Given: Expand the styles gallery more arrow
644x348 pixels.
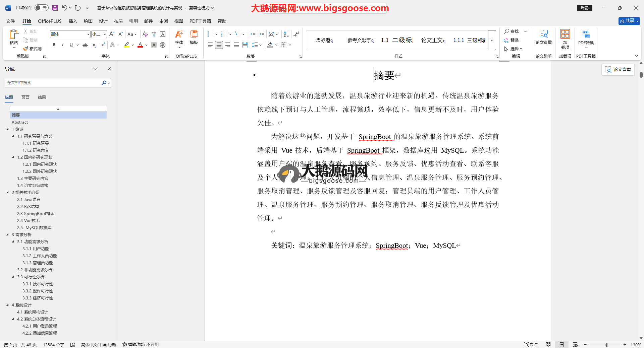Looking at the screenshot, I should point(492,40).
